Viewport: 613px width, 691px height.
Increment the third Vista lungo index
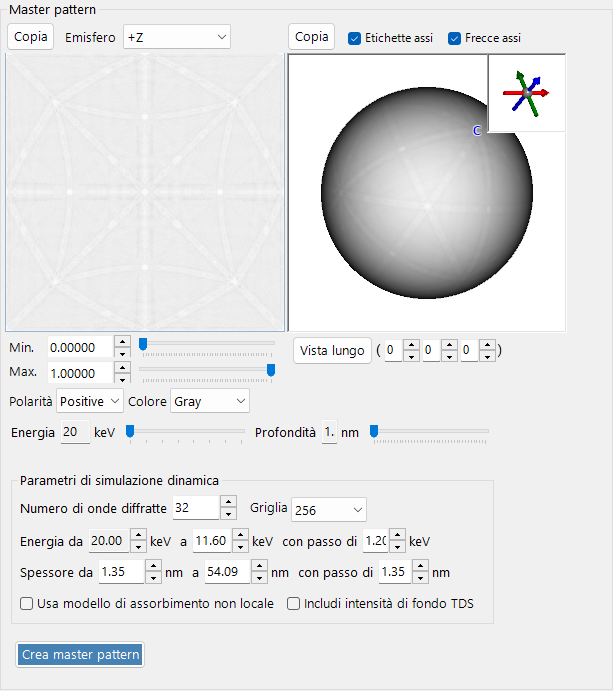pyautogui.click(x=487, y=345)
